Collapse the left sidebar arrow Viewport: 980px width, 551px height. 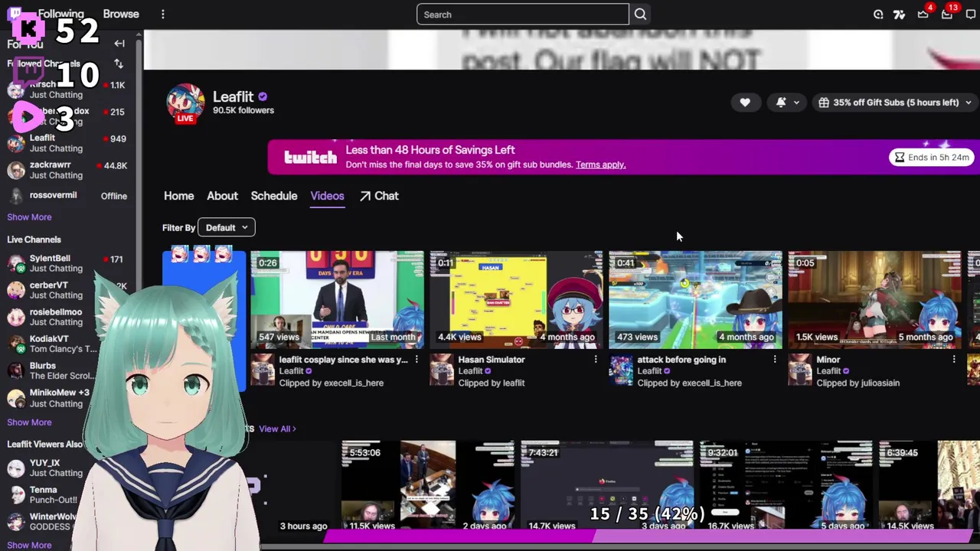point(119,44)
